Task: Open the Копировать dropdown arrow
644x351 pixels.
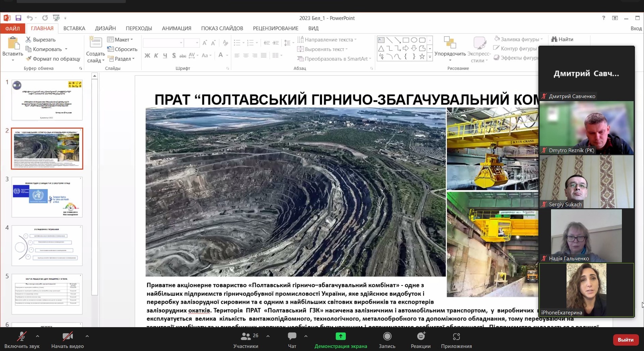Action: click(66, 49)
